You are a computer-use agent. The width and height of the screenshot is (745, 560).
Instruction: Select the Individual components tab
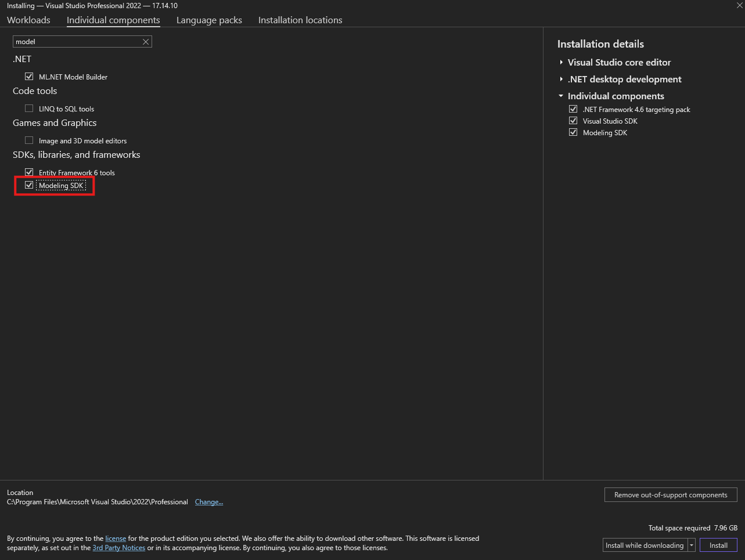(x=113, y=20)
